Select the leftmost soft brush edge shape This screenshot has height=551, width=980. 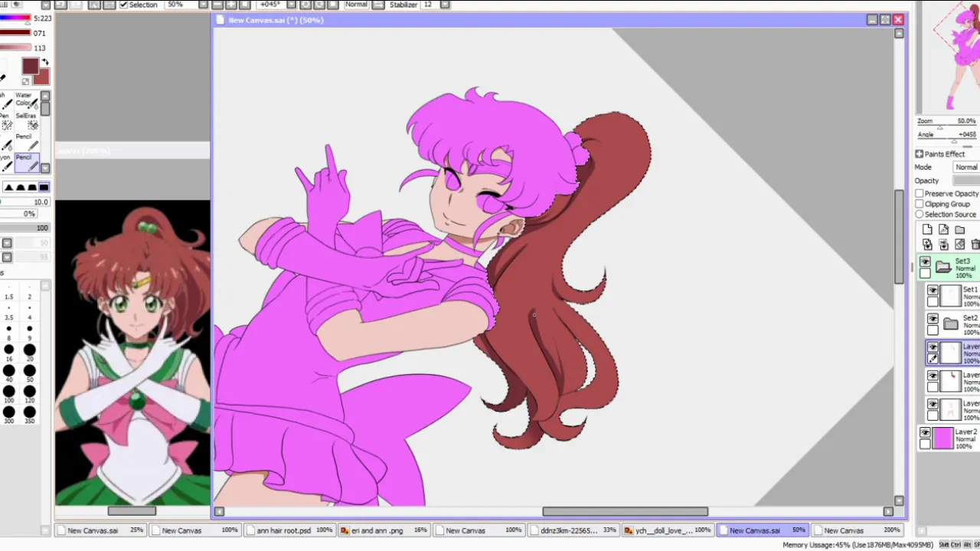click(x=8, y=187)
